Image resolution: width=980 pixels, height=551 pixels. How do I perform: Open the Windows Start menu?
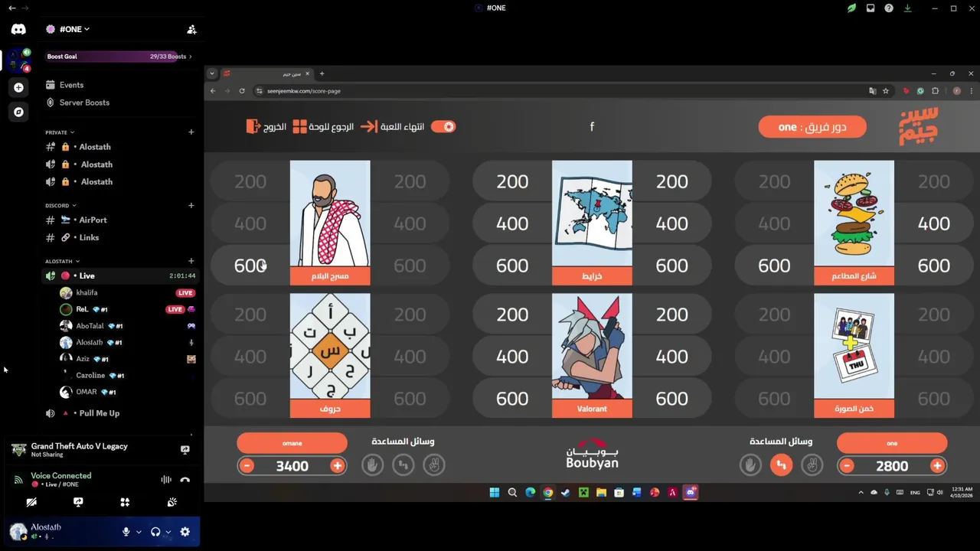tap(495, 493)
